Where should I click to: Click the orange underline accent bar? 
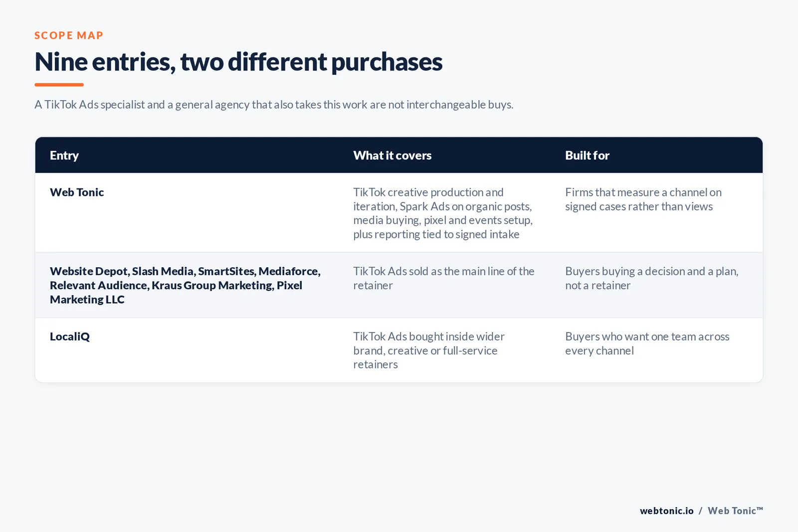(x=59, y=85)
